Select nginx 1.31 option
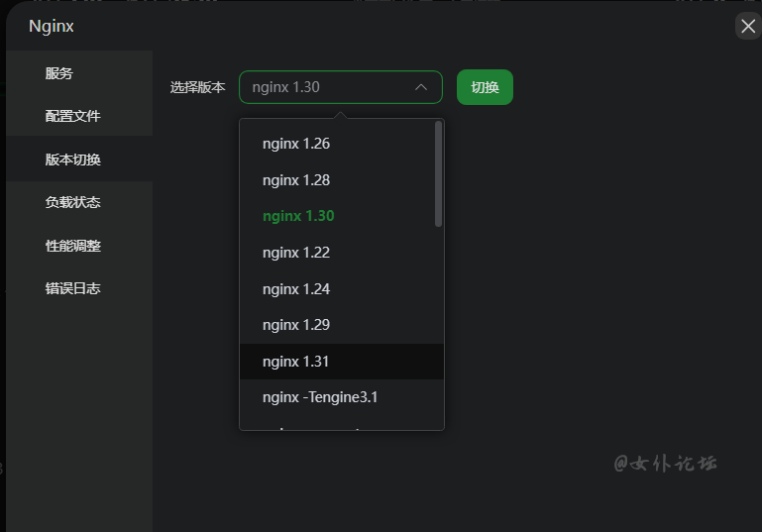Screen dimensions: 762x532 coord(341,362)
